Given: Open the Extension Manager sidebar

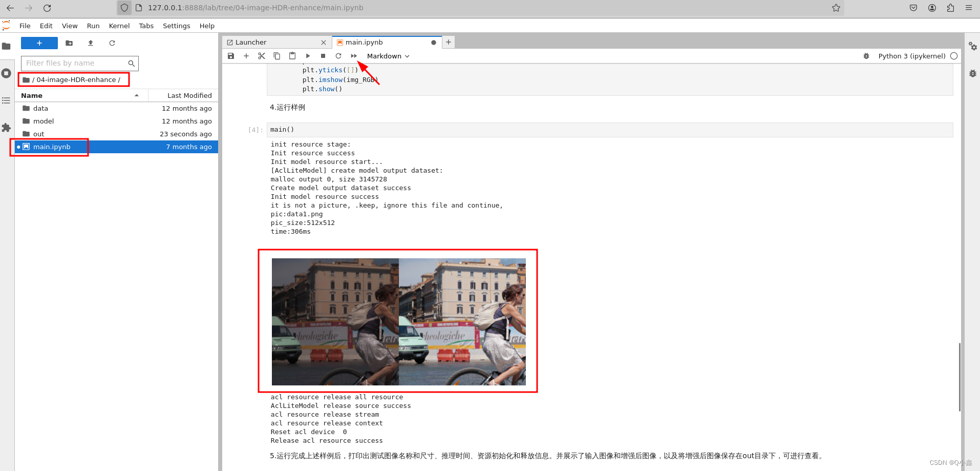Looking at the screenshot, I should tap(6, 128).
